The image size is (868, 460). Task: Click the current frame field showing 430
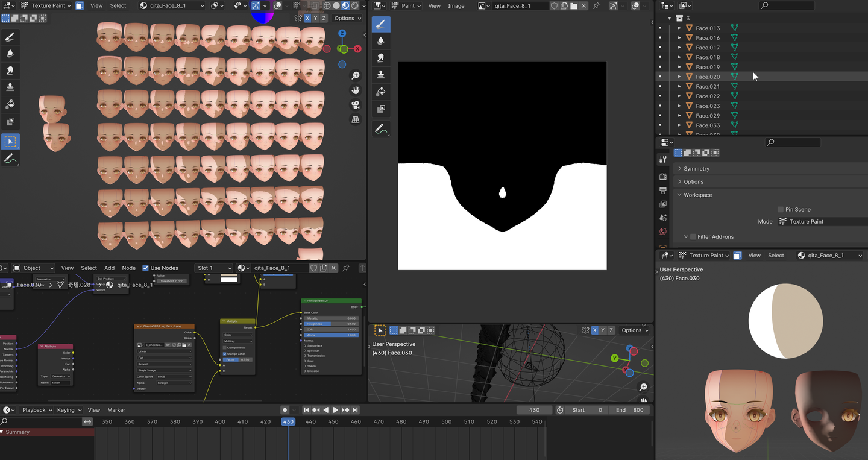click(534, 410)
